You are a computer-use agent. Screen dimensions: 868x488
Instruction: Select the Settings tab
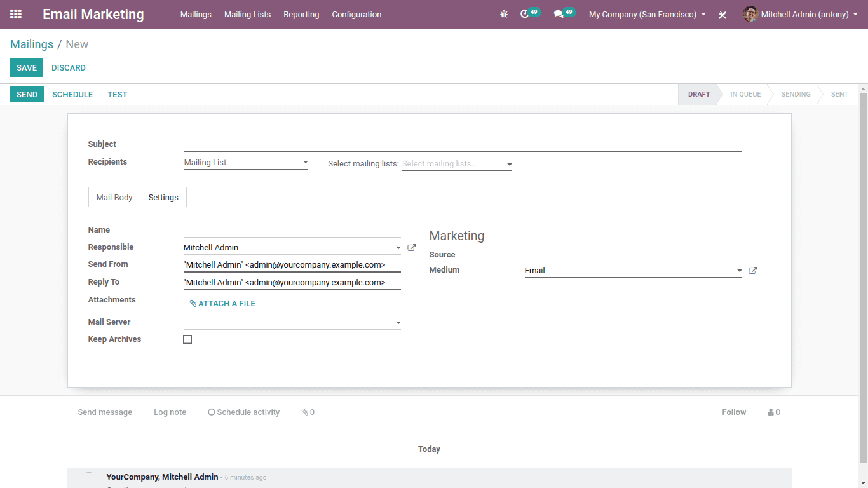(x=163, y=198)
